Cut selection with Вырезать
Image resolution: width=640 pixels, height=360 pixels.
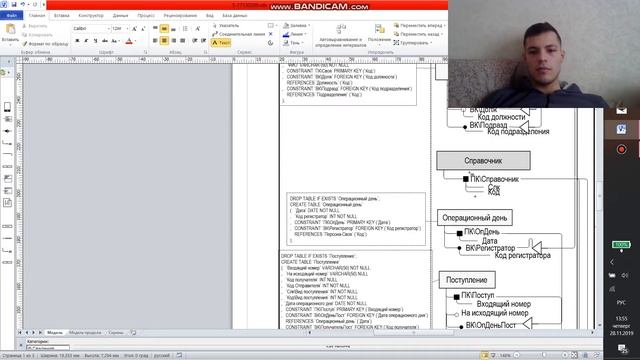coord(35,26)
